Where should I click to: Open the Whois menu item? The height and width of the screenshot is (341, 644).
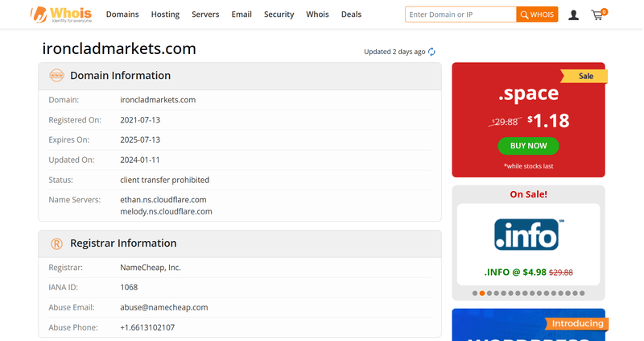317,15
